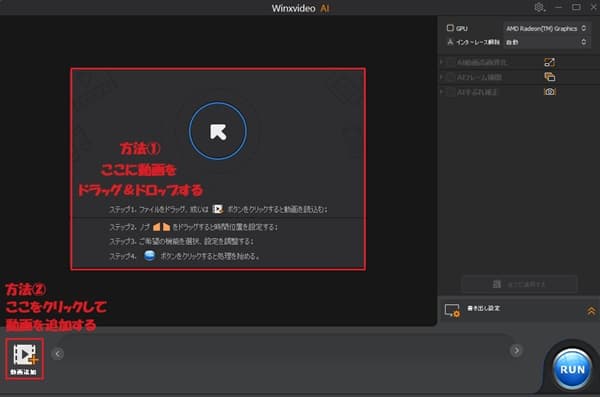Minimize the Winxvideo AI window
The image size is (600, 397).
[559, 7]
